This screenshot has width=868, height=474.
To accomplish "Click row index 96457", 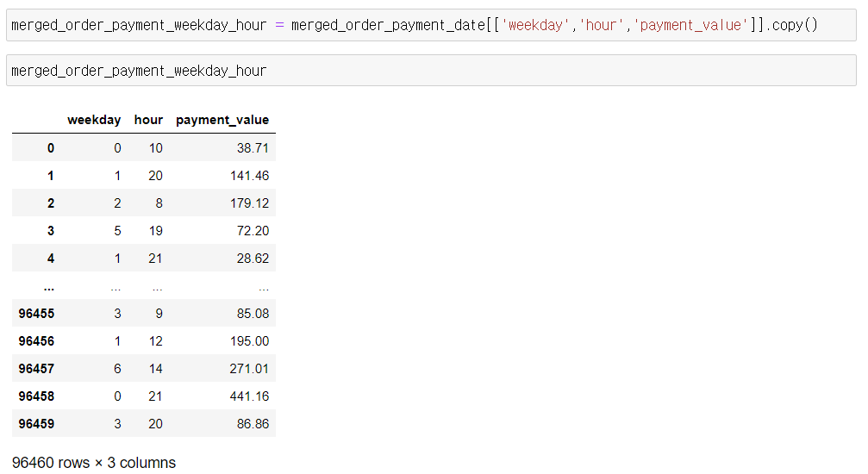I will point(36,369).
